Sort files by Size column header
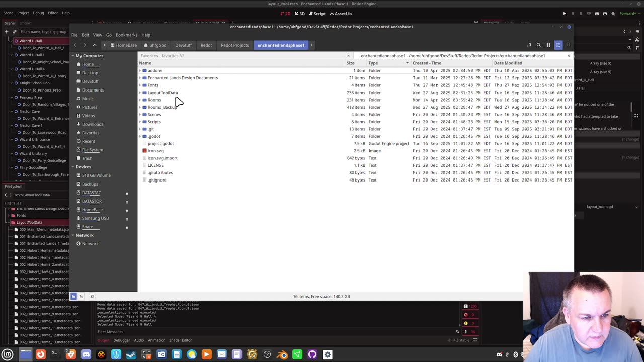This screenshot has width=644, height=362. pos(350,63)
